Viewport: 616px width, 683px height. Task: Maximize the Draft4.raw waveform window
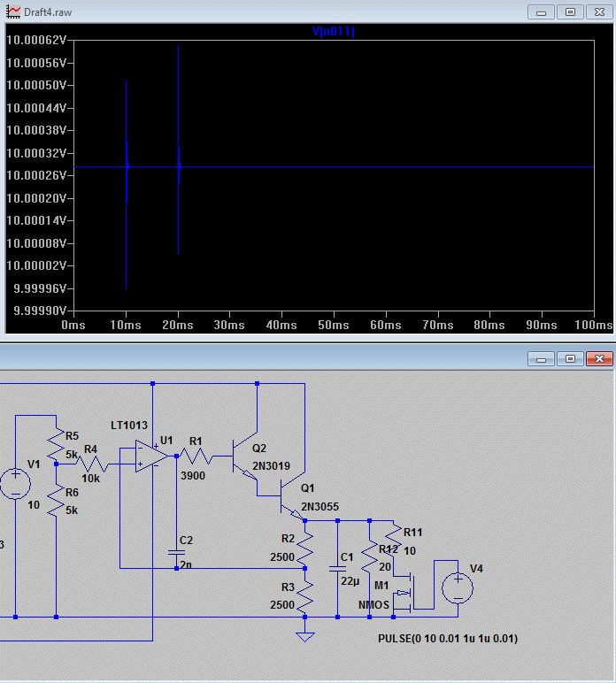coord(571,12)
